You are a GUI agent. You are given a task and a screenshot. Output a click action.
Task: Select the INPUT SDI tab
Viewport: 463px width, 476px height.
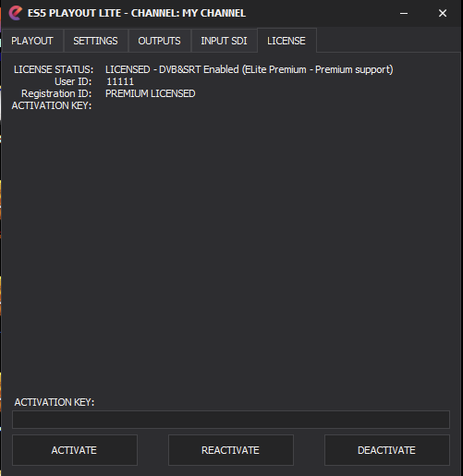tap(224, 41)
